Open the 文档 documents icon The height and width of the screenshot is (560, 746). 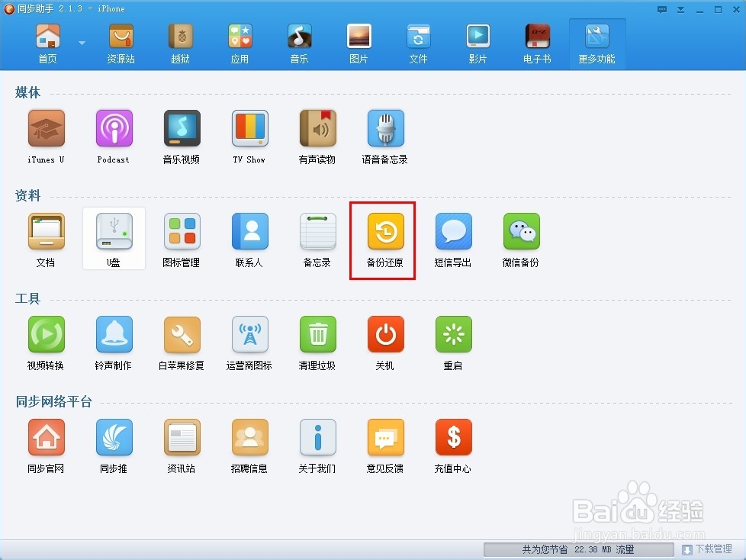pos(47,231)
